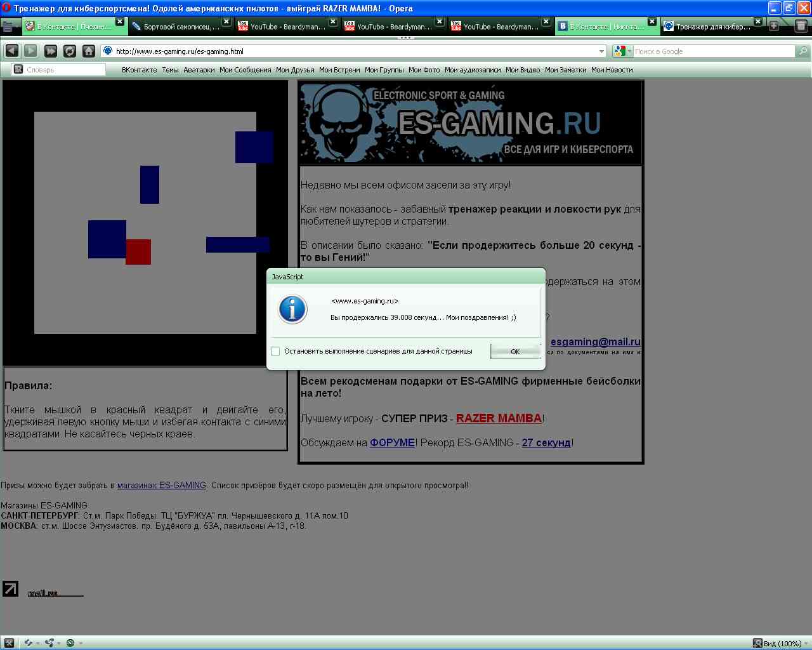Image resolution: width=812 pixels, height=650 pixels.
Task: Go to the Home page button
Action: click(89, 51)
